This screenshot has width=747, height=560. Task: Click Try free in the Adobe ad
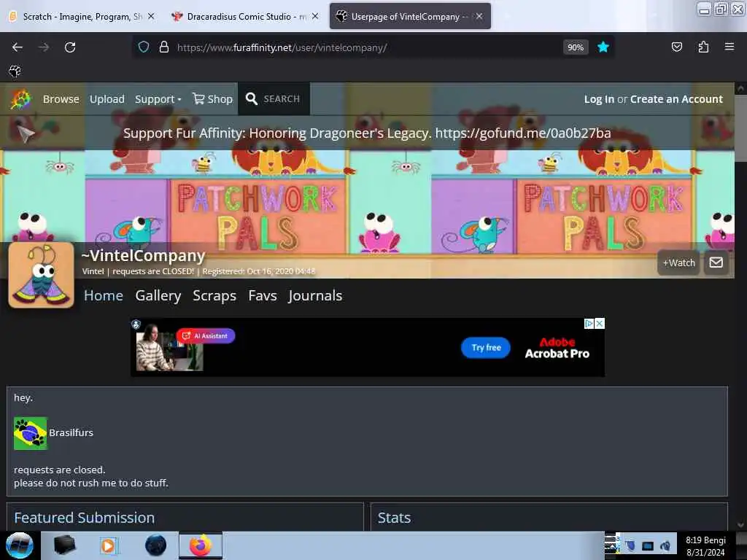(x=486, y=348)
